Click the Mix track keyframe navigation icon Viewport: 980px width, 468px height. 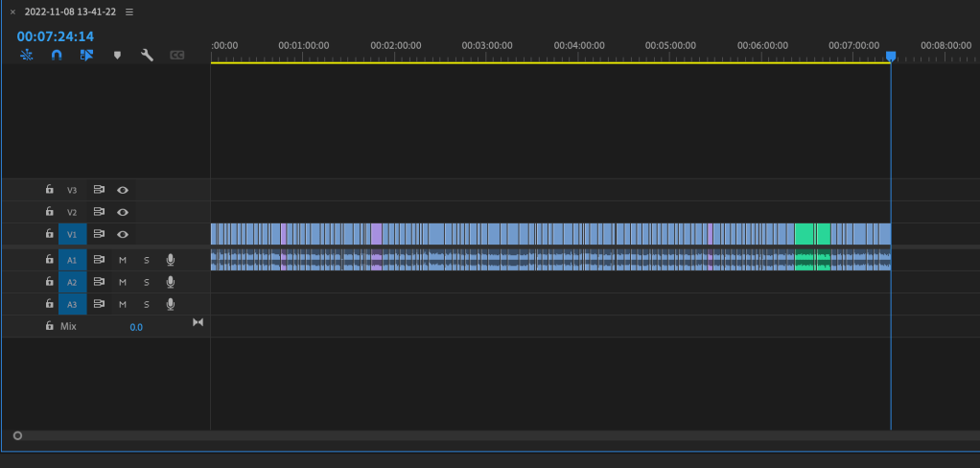point(198,322)
